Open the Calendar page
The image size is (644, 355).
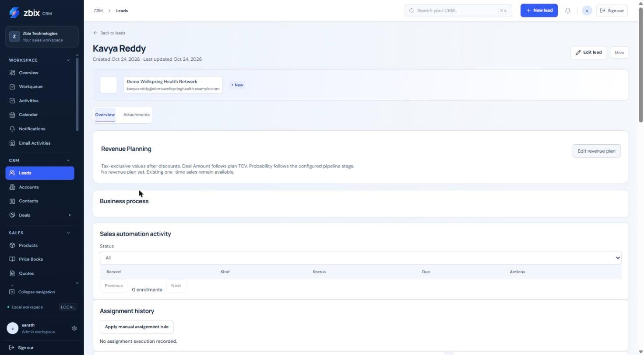pyautogui.click(x=40, y=115)
